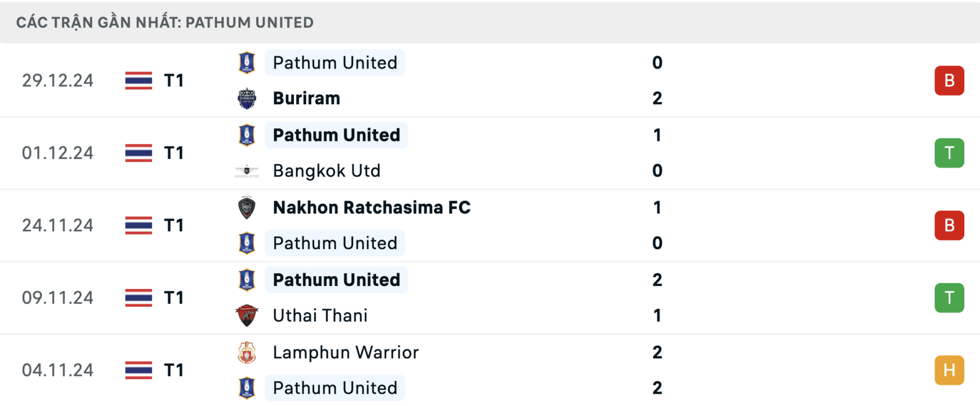Screen dimensions: 980x406
Task: Click the Uthai Thani team logo
Action: click(247, 315)
